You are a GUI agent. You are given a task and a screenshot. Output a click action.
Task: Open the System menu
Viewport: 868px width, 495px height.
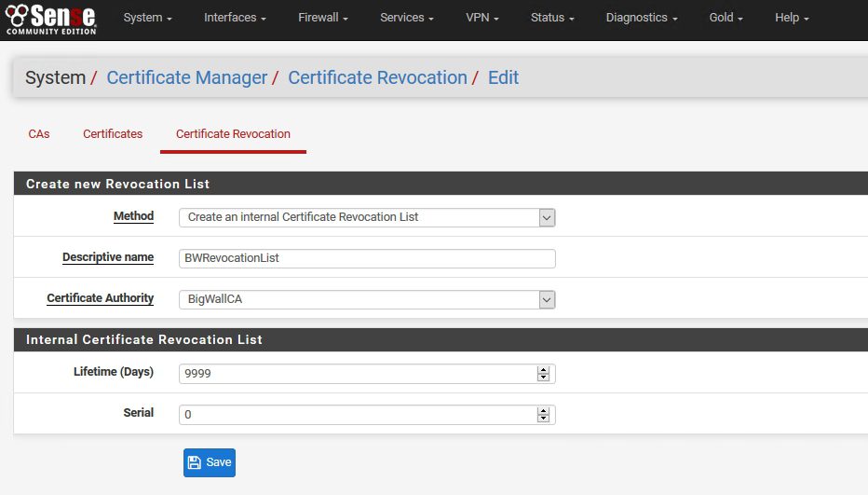coord(147,18)
